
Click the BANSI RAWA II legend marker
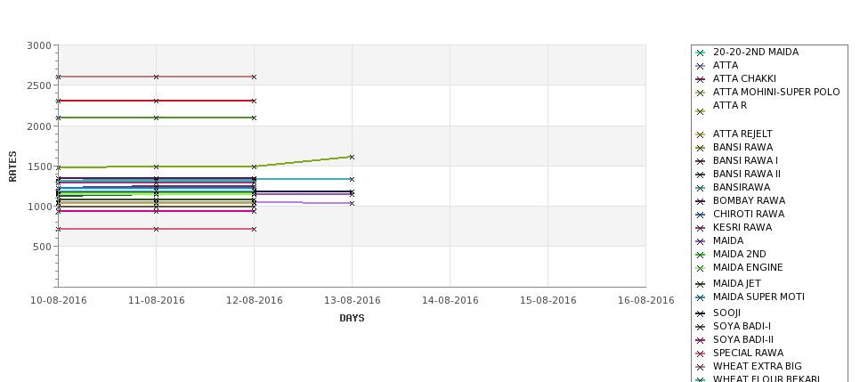tap(701, 175)
